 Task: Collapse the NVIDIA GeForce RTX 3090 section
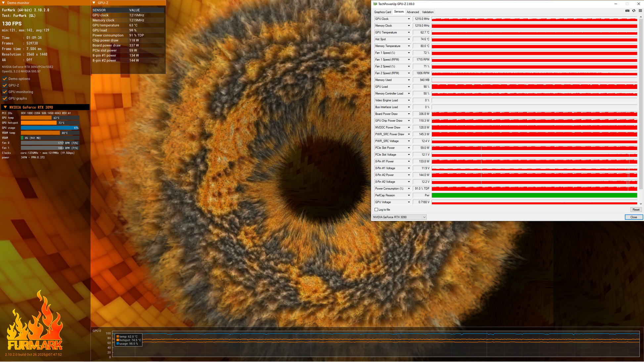[x=5, y=107]
